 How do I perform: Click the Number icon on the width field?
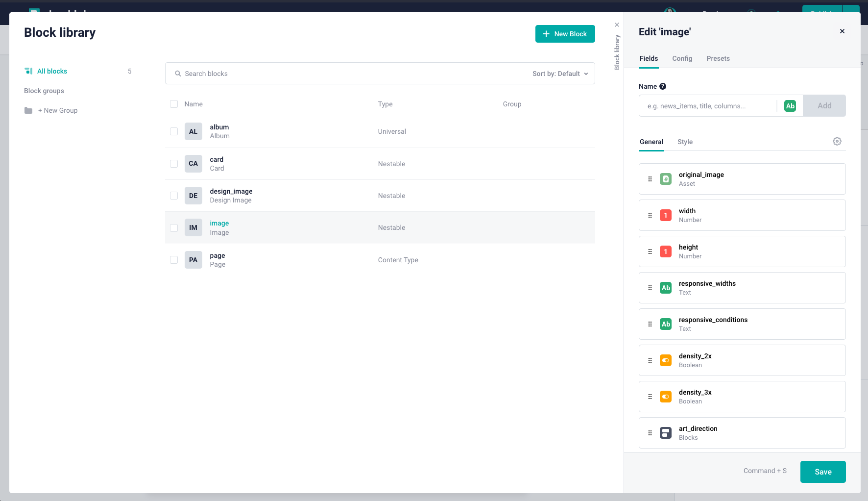click(666, 215)
